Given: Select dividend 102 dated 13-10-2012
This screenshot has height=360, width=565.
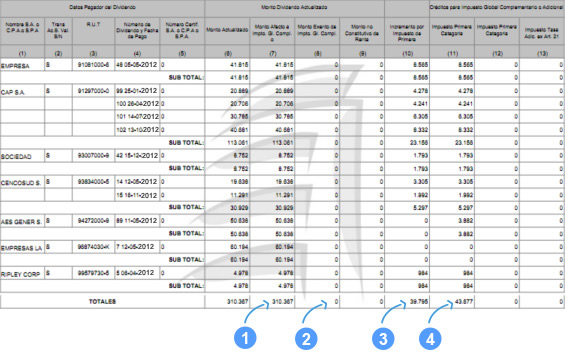Looking at the screenshot, I should (137, 130).
